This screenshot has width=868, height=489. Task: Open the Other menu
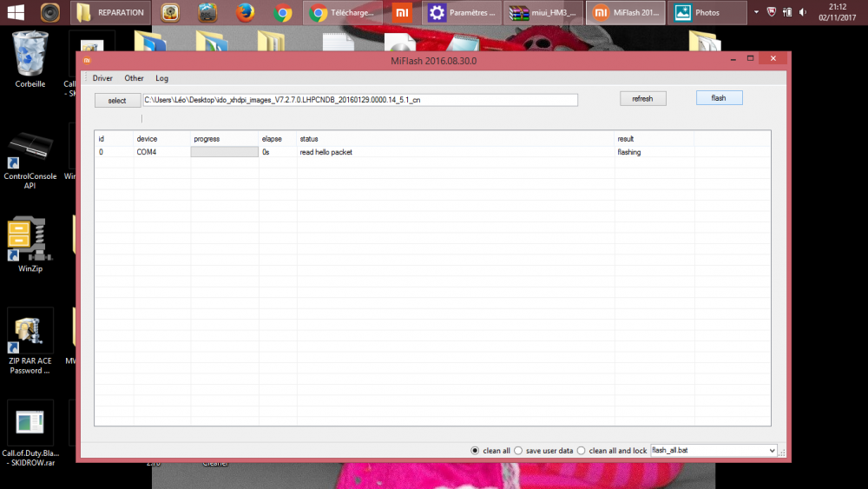(134, 78)
